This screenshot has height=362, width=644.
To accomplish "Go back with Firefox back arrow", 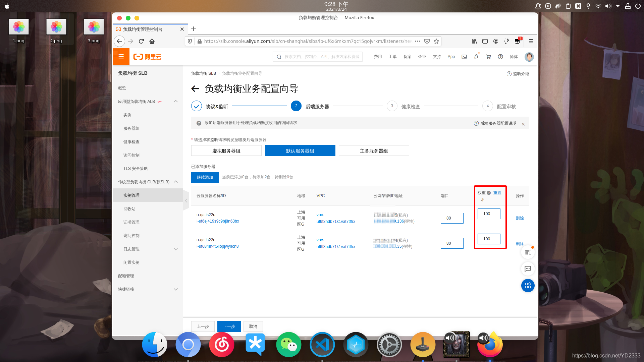I will coord(119,41).
